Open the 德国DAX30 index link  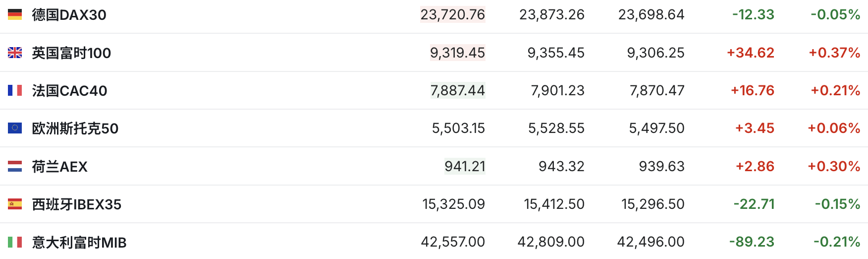(x=69, y=15)
